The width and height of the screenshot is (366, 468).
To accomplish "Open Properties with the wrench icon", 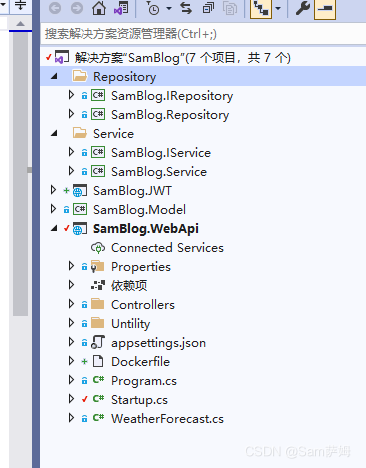I will (x=303, y=8).
